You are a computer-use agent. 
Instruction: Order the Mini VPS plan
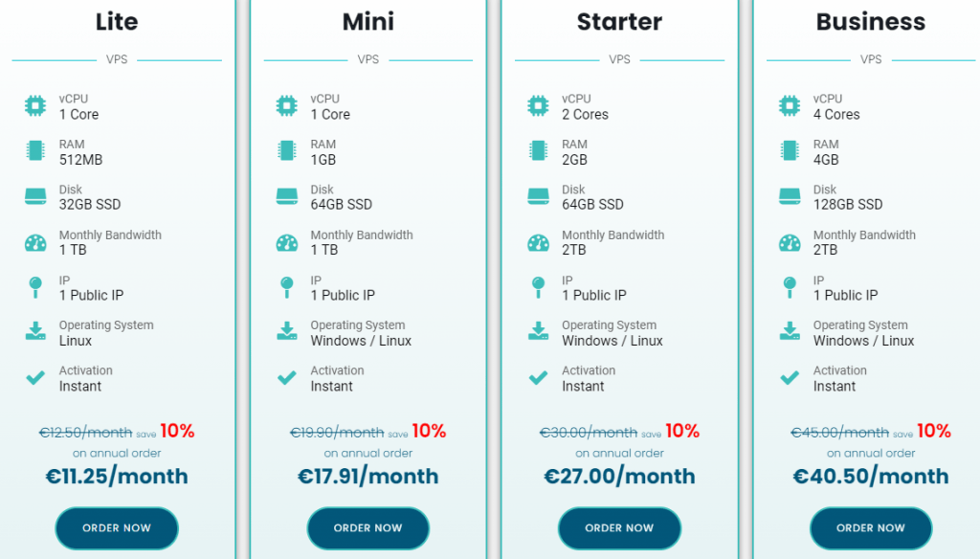point(368,528)
